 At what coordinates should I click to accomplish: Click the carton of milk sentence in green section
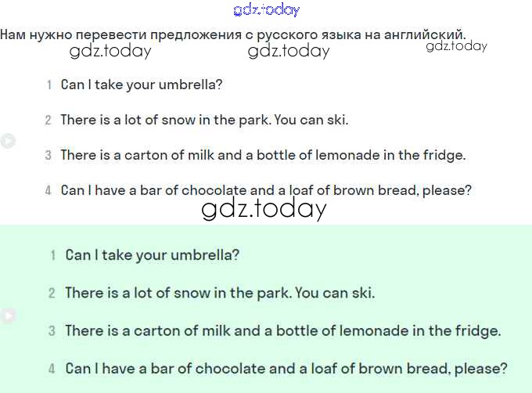point(283,330)
